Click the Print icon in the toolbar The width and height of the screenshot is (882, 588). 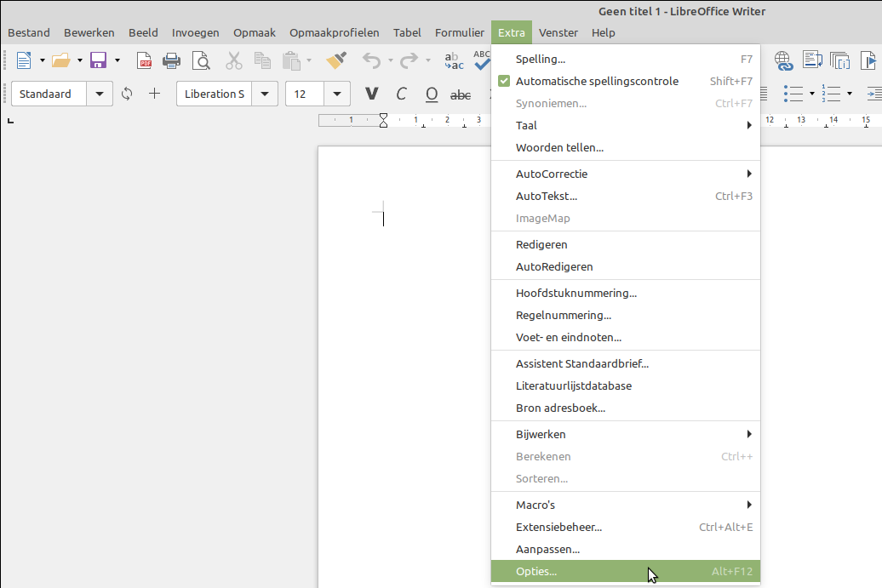(x=172, y=60)
